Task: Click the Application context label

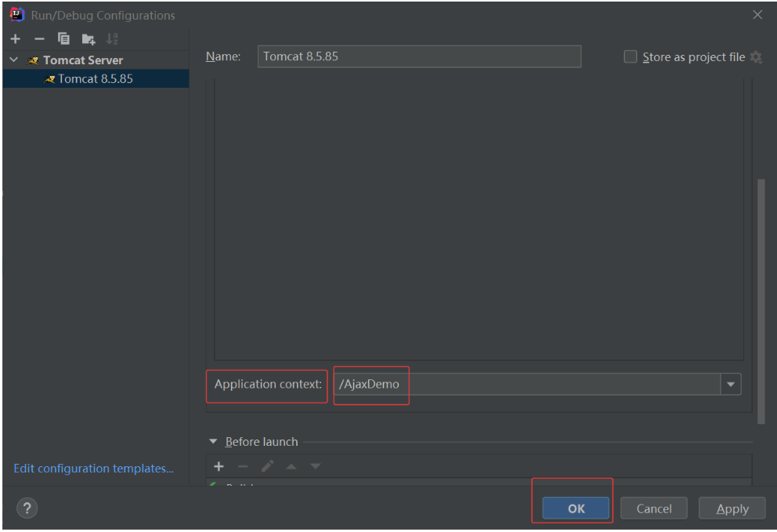Action: pos(268,384)
